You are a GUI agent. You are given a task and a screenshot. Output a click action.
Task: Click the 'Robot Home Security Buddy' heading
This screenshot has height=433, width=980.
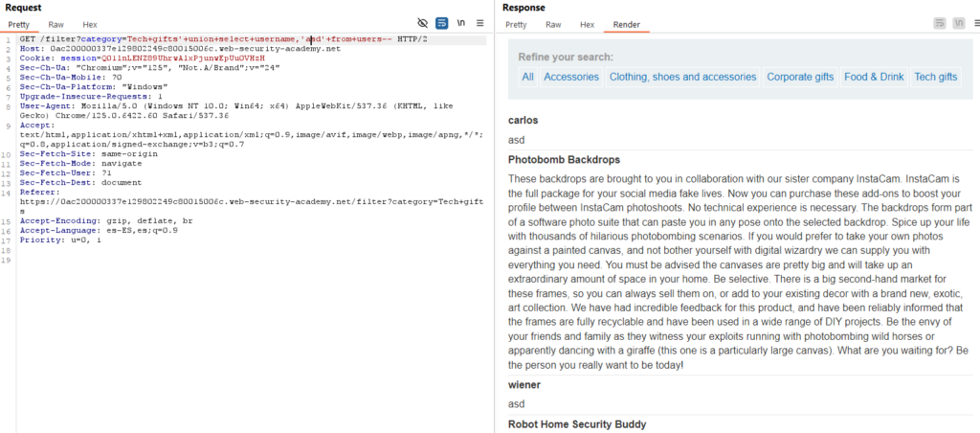coord(577,424)
